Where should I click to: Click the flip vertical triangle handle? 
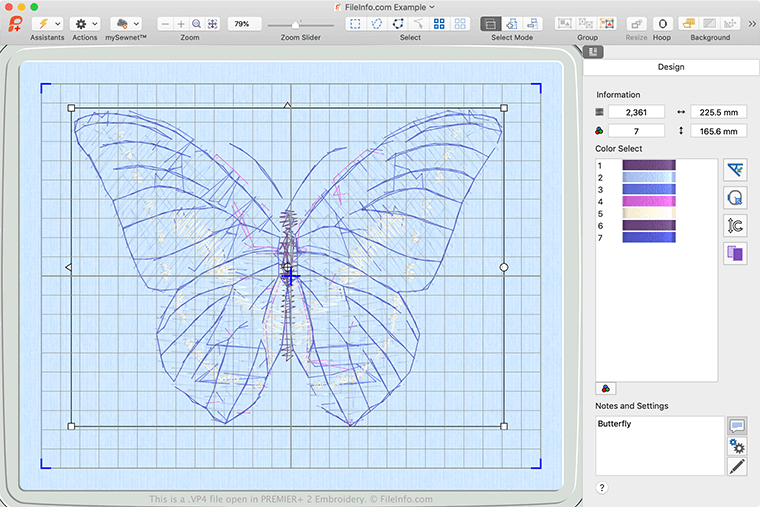(287, 105)
